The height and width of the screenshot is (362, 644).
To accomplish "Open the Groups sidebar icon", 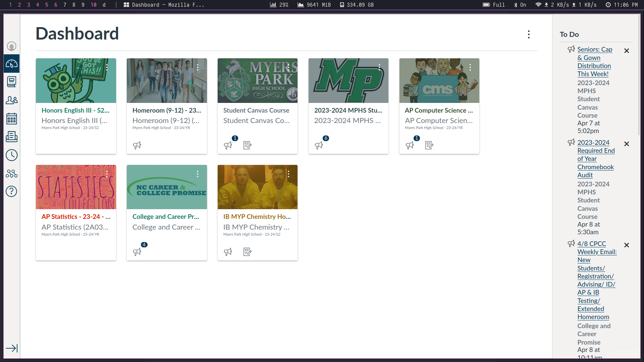I will [11, 100].
